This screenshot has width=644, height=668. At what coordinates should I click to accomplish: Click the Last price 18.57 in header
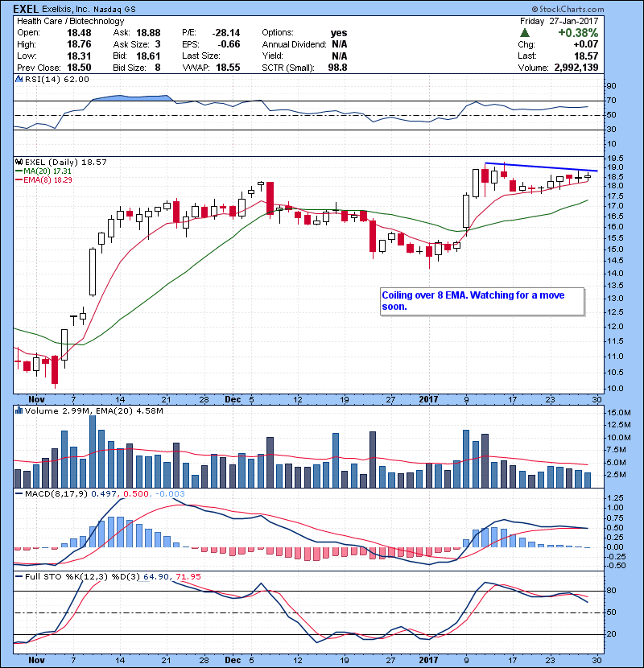coord(586,56)
